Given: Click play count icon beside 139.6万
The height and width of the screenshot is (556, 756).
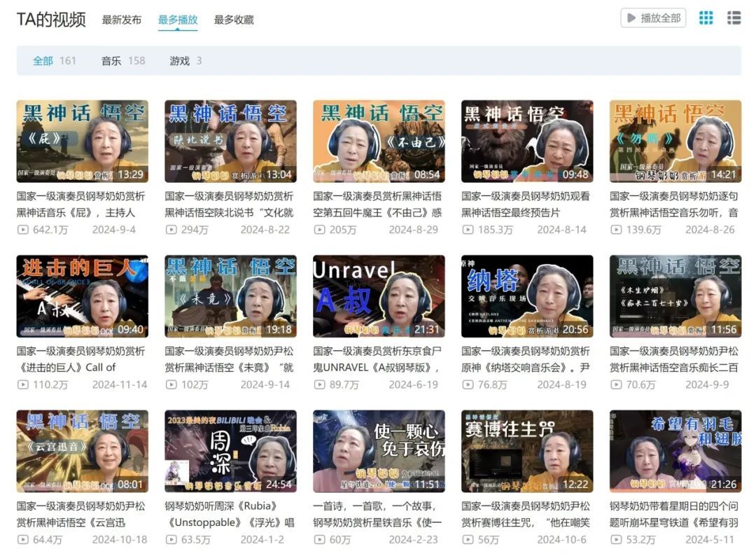Looking at the screenshot, I should click(x=616, y=230).
